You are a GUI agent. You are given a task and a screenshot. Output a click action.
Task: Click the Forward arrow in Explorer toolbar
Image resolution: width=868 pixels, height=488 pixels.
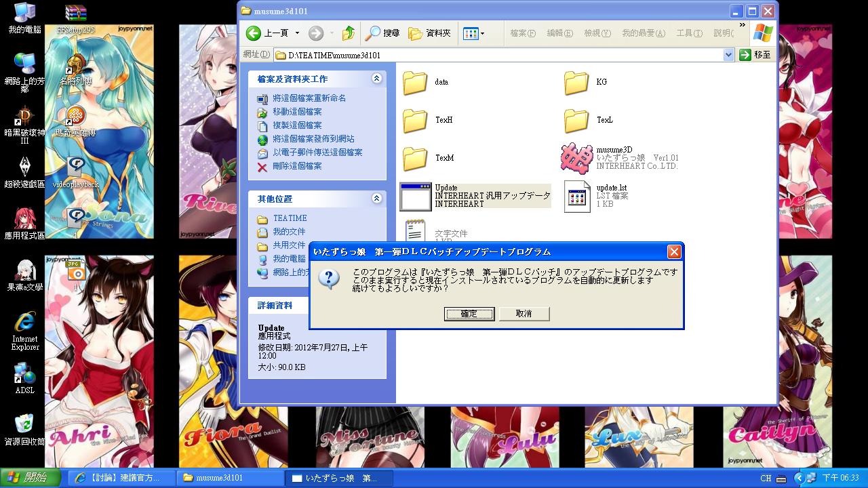(316, 33)
